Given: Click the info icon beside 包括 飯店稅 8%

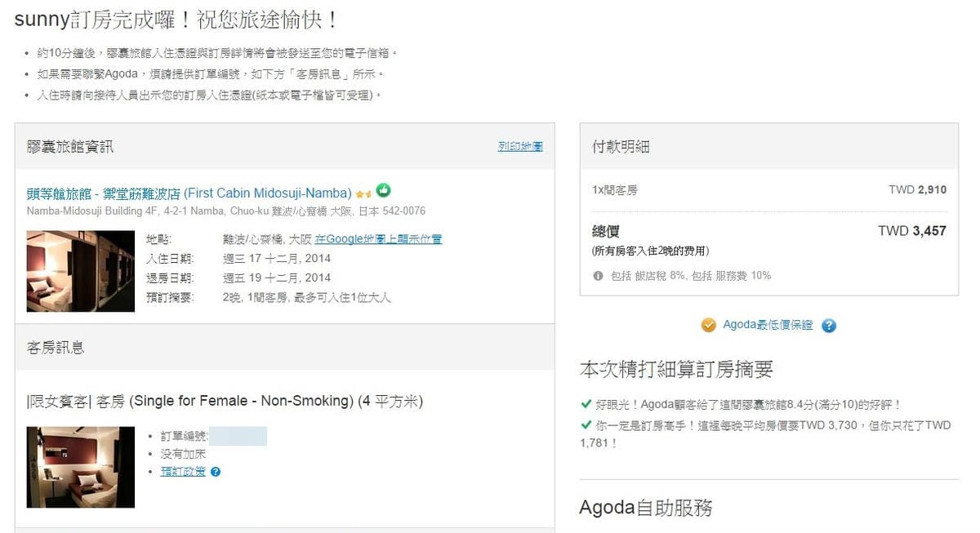Looking at the screenshot, I should [598, 276].
